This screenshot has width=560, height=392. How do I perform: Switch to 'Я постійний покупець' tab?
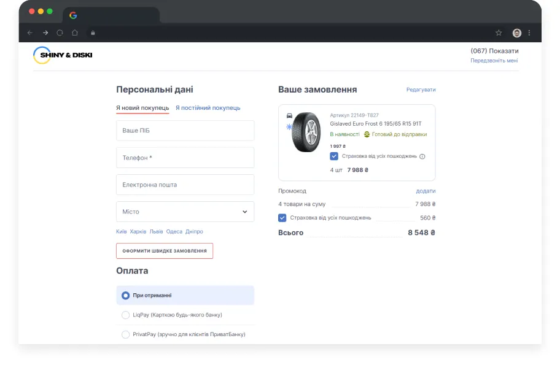click(x=208, y=108)
